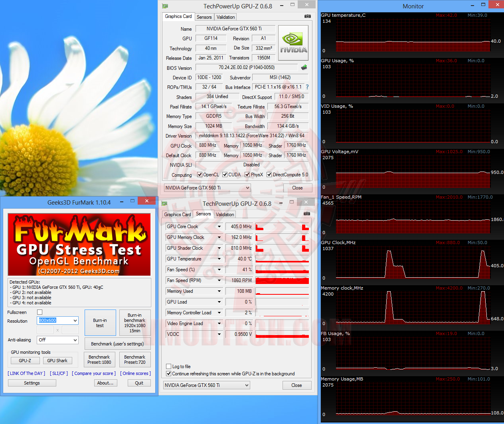Screen dimensions: 504x424
Task: Click the upper GPU-Z title bar app icon
Action: (165, 6)
